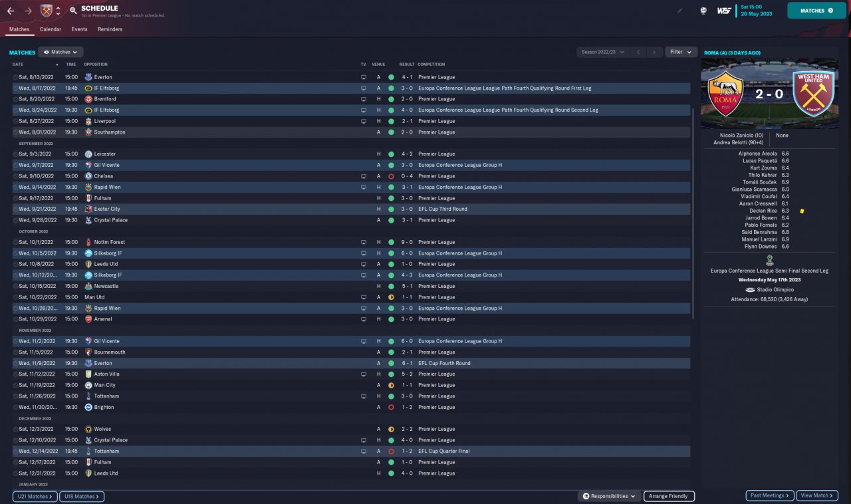Expand the Responsibilities dropdown
Screen dimensions: 851x504
click(x=610, y=496)
